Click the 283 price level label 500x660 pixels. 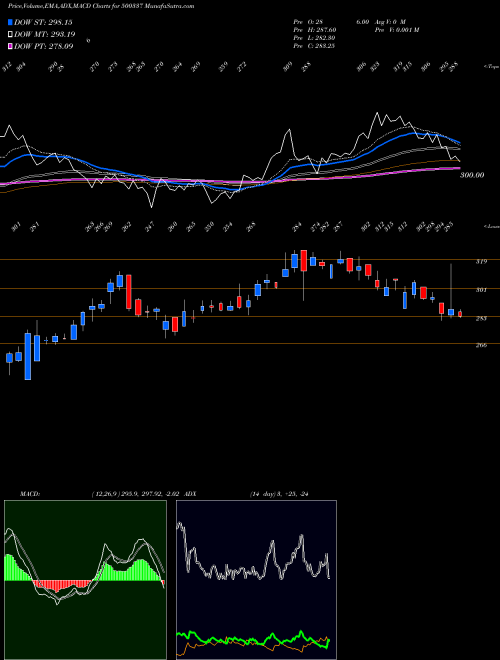coord(481,318)
